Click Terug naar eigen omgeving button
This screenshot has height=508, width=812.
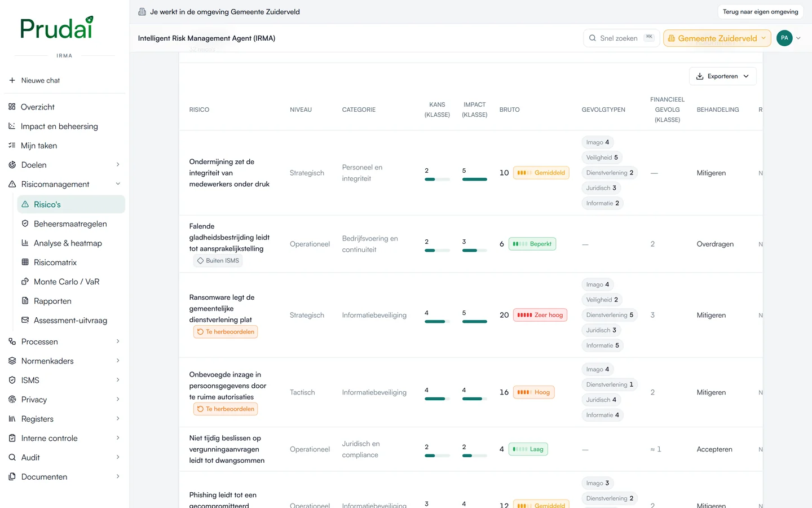[760, 12]
